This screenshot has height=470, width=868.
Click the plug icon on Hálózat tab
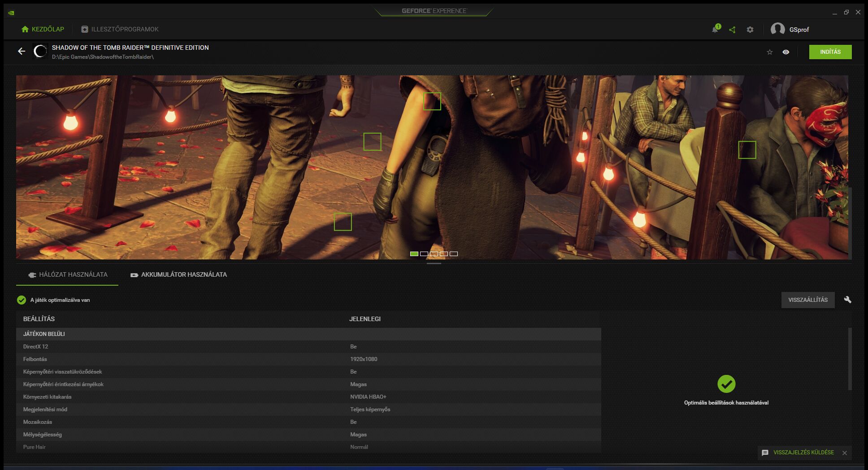point(32,275)
